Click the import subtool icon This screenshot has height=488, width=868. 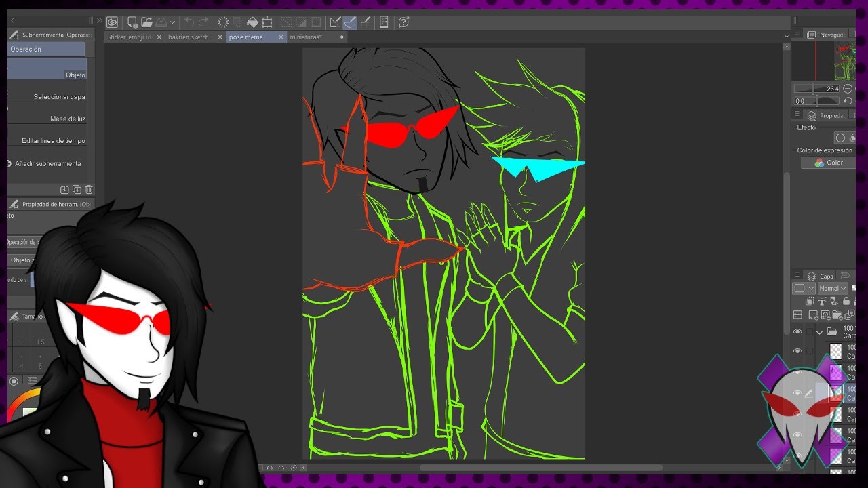64,190
